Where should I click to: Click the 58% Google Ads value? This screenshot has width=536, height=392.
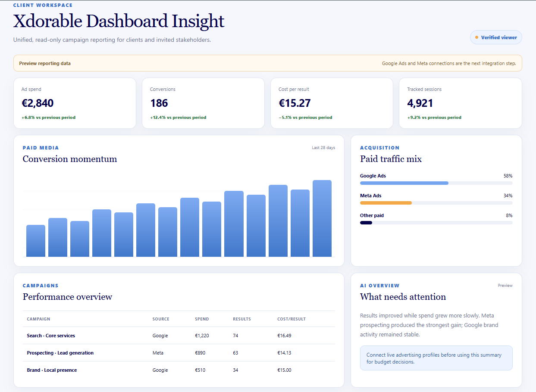pyautogui.click(x=508, y=176)
